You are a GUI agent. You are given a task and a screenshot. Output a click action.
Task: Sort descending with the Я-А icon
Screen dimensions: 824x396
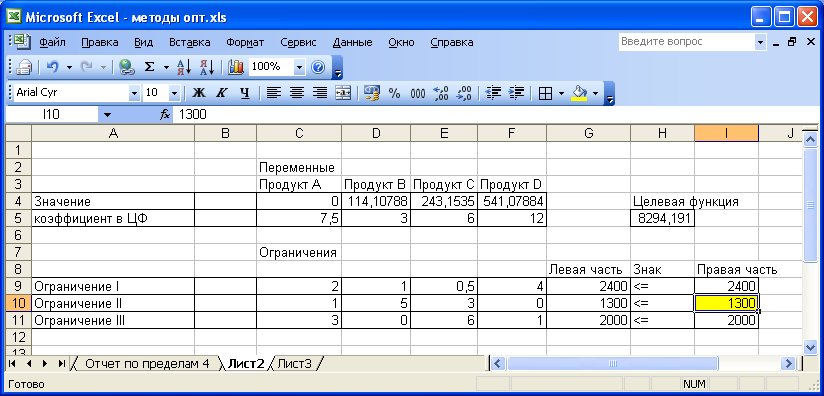207,67
